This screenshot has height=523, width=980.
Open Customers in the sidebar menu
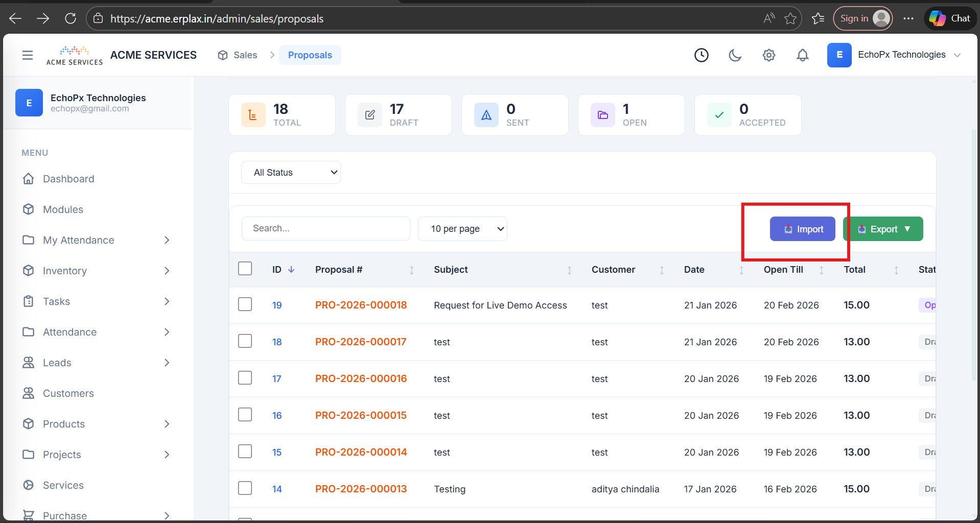pos(68,393)
